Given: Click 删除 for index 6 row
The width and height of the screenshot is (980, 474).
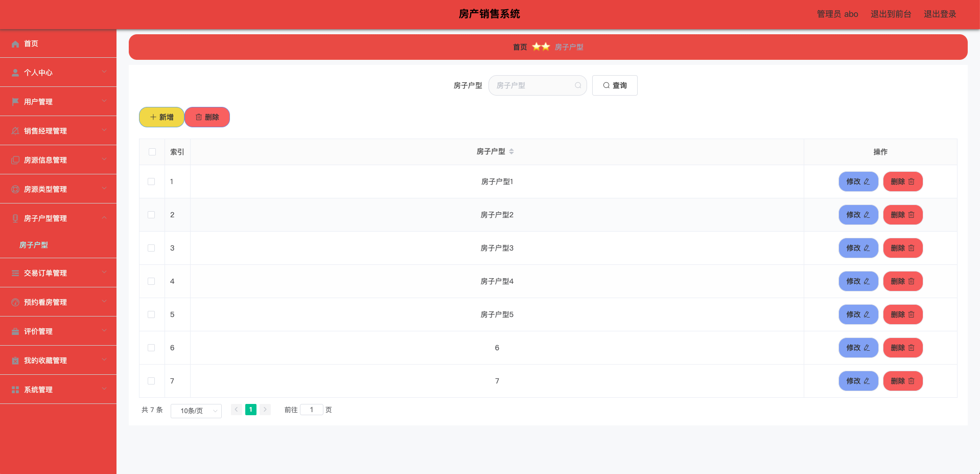Looking at the screenshot, I should click(x=903, y=348).
